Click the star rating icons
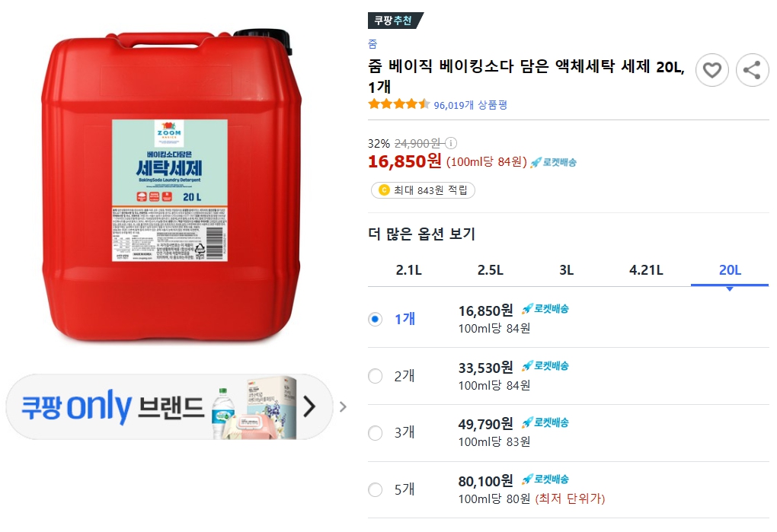The image size is (777, 532). pyautogui.click(x=399, y=104)
